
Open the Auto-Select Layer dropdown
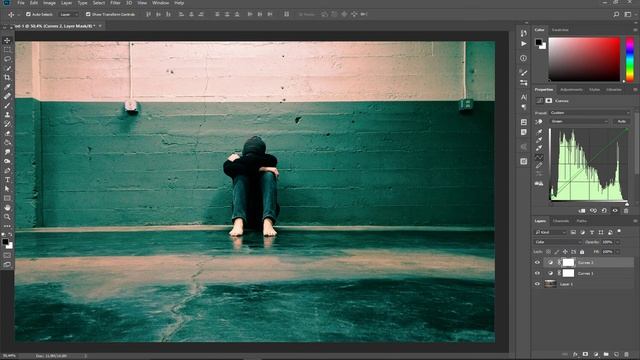pyautogui.click(x=69, y=14)
